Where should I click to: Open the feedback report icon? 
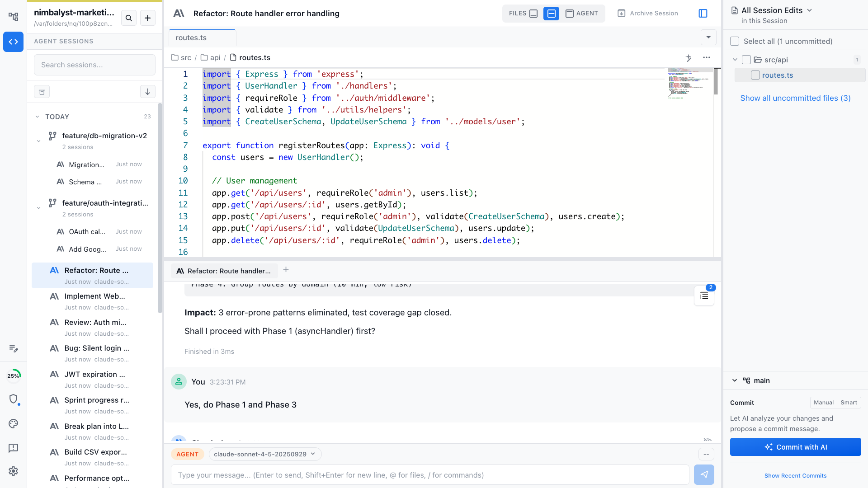(13, 448)
